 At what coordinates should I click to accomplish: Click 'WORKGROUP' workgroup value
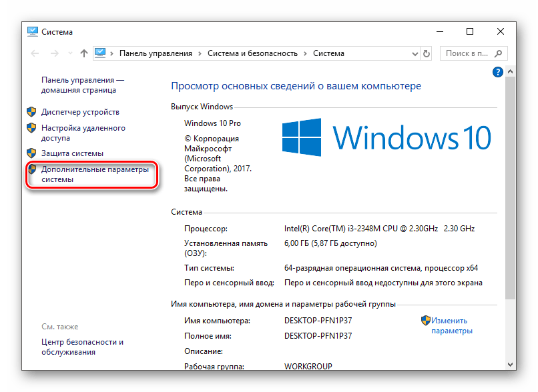tap(308, 366)
